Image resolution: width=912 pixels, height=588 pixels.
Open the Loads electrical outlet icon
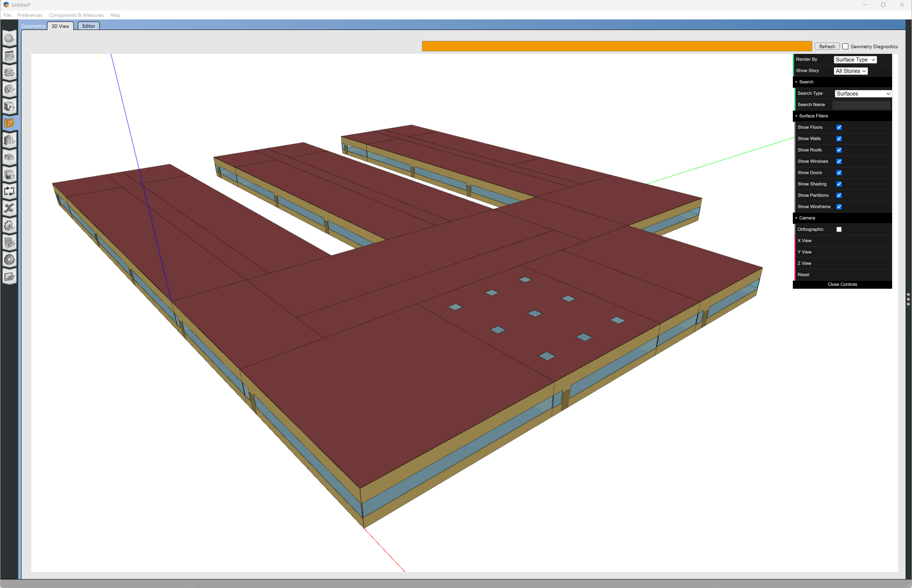pos(9,89)
